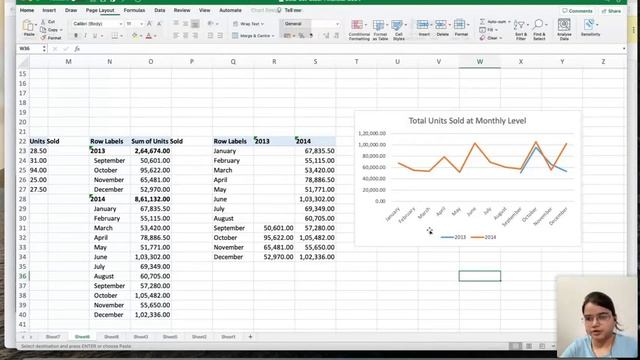Click the Share button
Viewport: 640px width, 360px height.
click(x=611, y=11)
